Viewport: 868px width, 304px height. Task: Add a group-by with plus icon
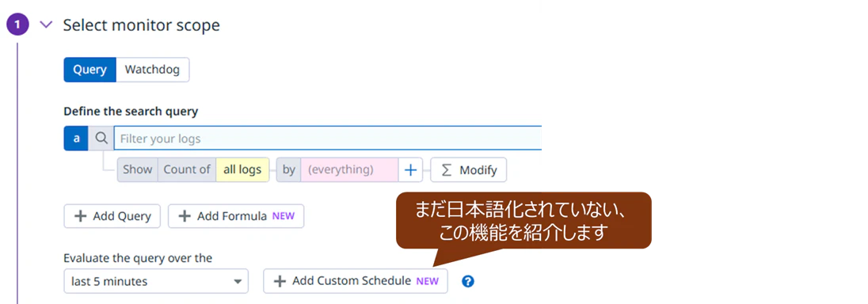(410, 170)
